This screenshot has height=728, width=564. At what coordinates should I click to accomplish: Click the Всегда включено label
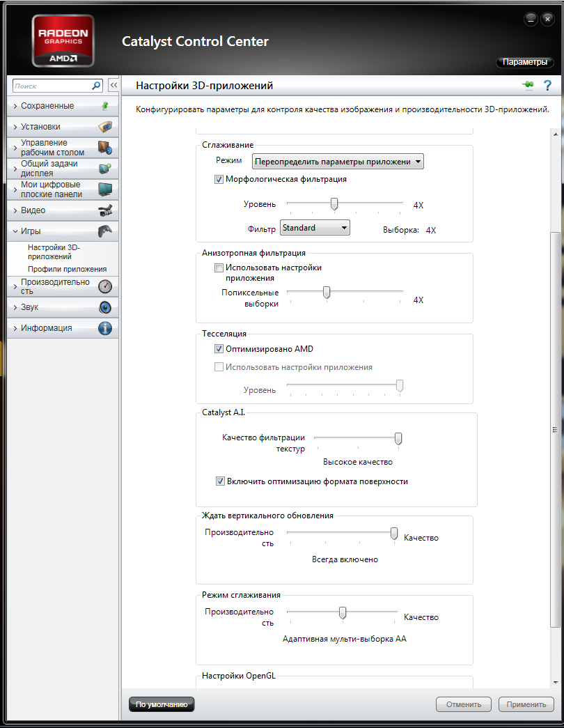coord(345,559)
